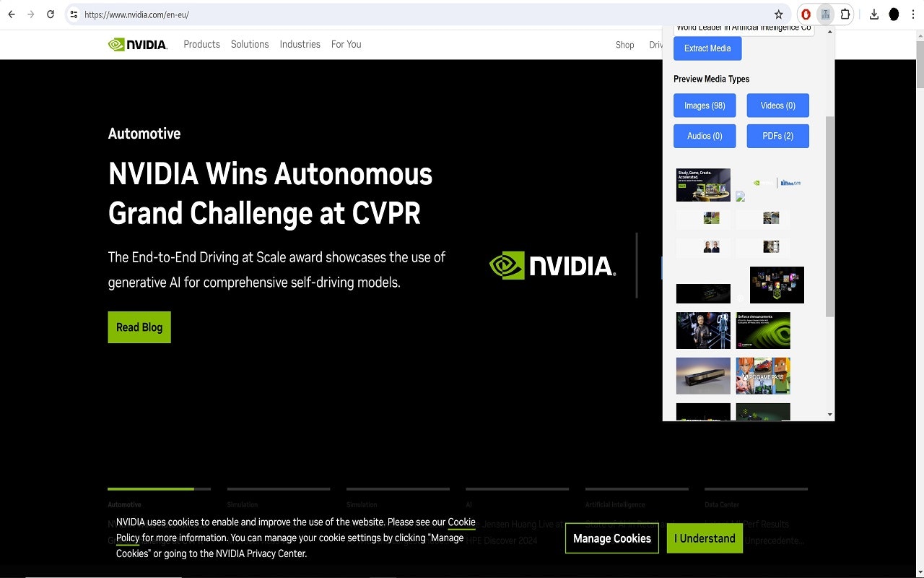Click the headline NVIDIA Wins Autonomous Grand Challenge

[x=271, y=194]
